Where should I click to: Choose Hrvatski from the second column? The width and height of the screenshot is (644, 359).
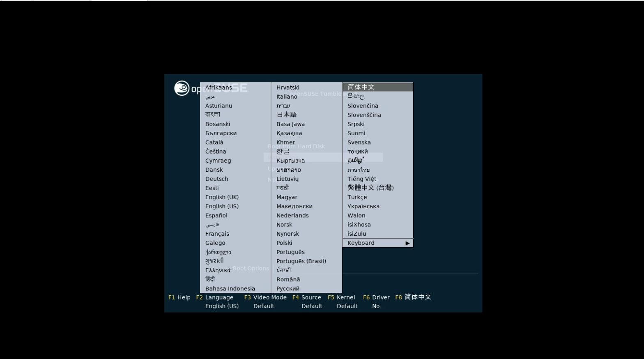click(288, 87)
